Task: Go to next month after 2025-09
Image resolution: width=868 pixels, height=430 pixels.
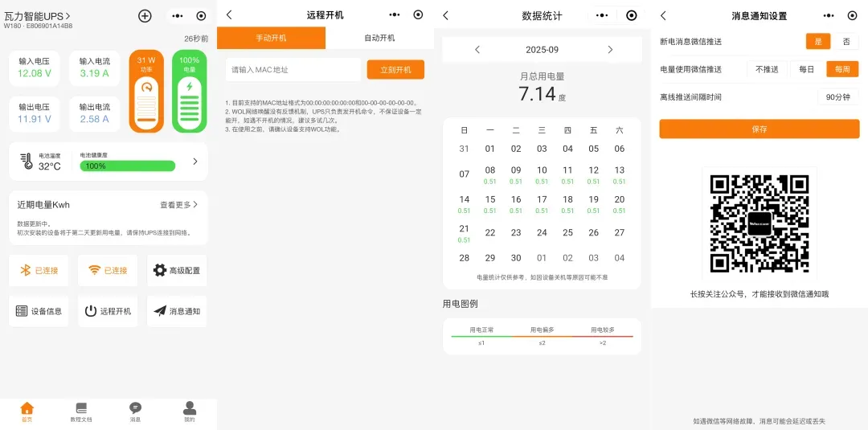Action: [609, 50]
